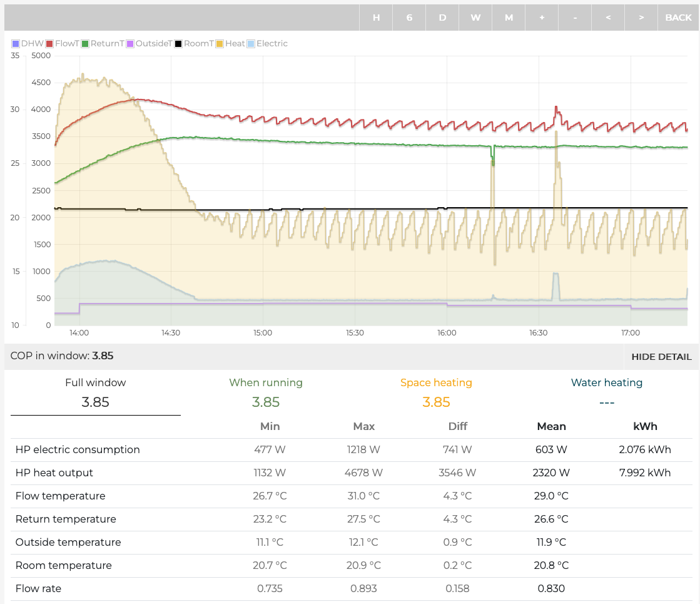Select the Full window COP tab
Screen dimensions: 700x604
[x=95, y=392]
